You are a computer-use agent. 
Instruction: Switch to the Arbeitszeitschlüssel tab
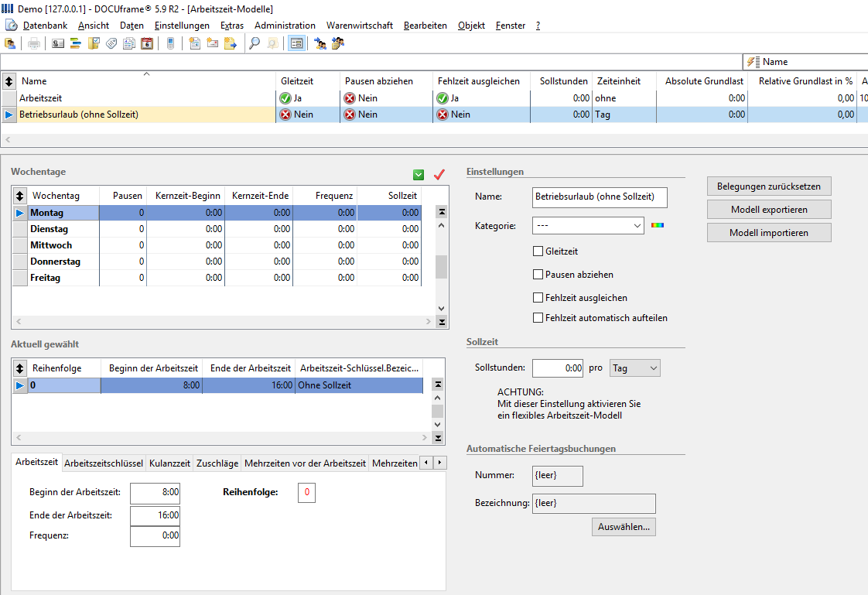coord(104,463)
